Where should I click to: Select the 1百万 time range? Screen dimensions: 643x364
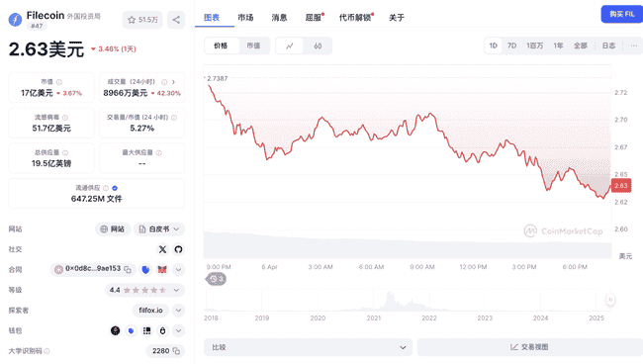[535, 45]
